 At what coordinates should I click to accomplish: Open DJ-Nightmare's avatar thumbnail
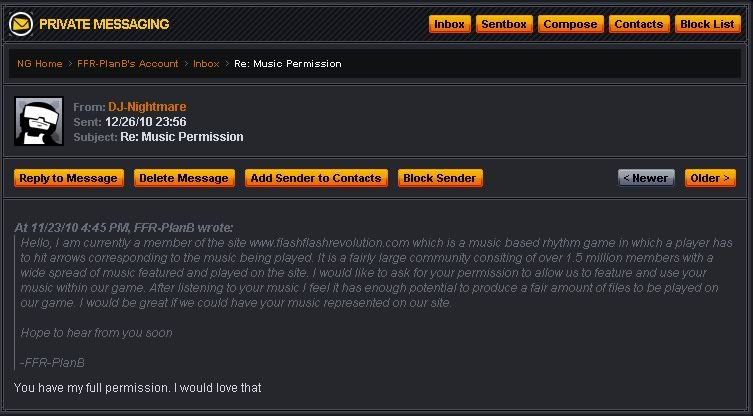pos(39,121)
